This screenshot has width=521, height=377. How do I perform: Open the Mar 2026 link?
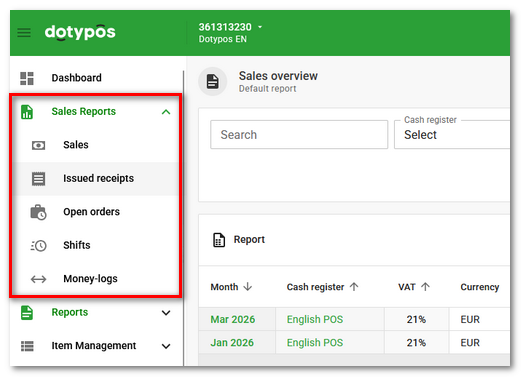pos(233,319)
